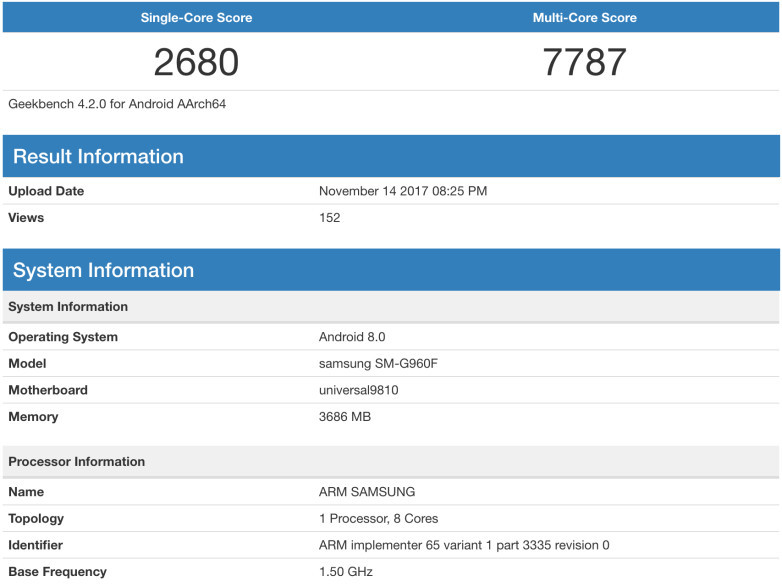Select the Android 8.0 value
Viewport: 782px width, 587px height.
pyautogui.click(x=352, y=337)
